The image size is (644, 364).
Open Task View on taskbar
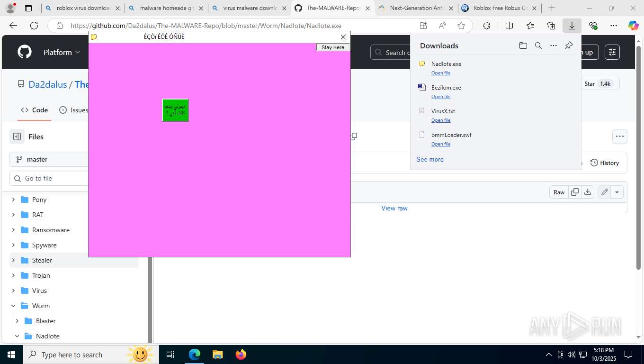tap(170, 355)
